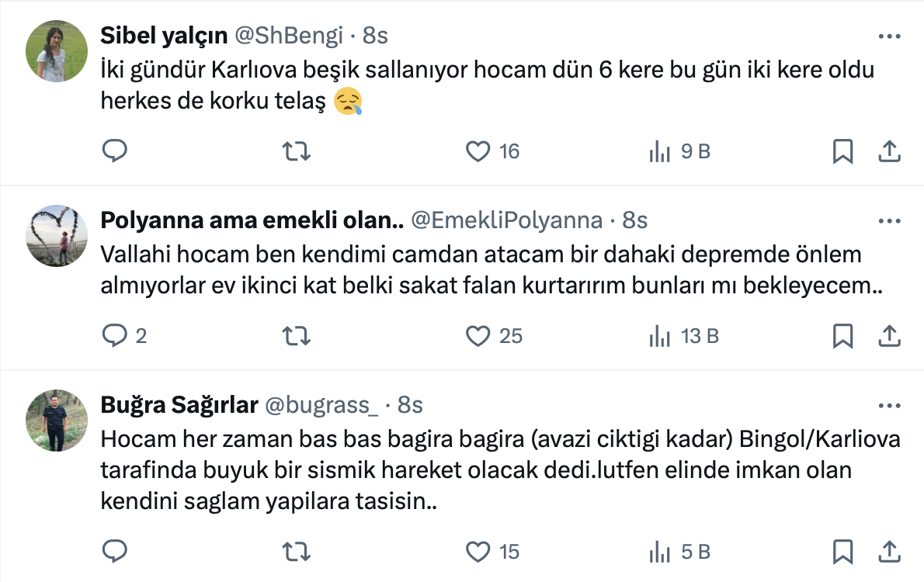This screenshot has height=582, width=924.
Task: Repost Sibel yalçın's tweet
Action: point(296,151)
